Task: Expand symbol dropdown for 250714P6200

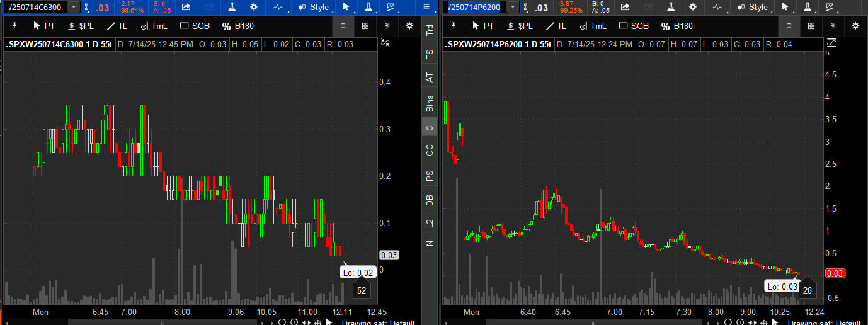Action: point(513,7)
